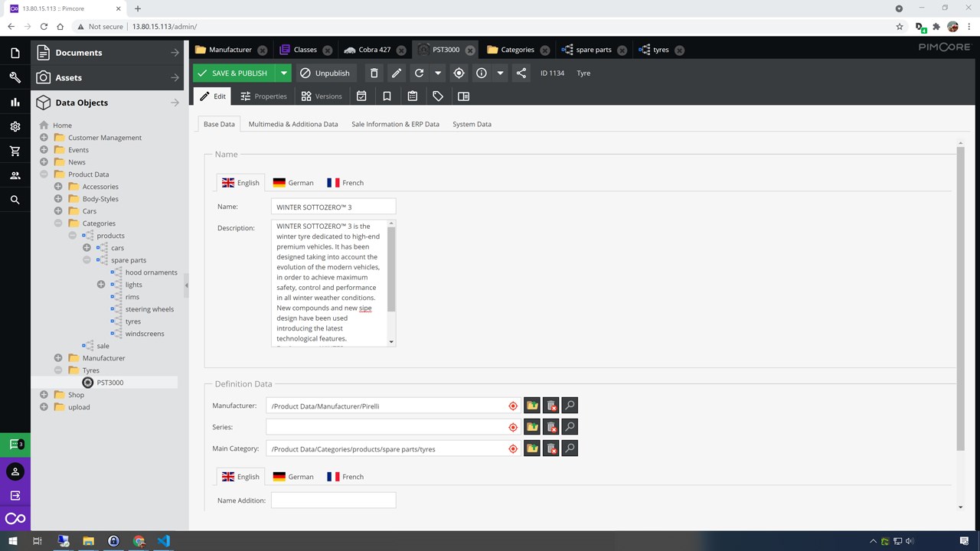
Task: Open the Properties tab
Action: pyautogui.click(x=263, y=96)
